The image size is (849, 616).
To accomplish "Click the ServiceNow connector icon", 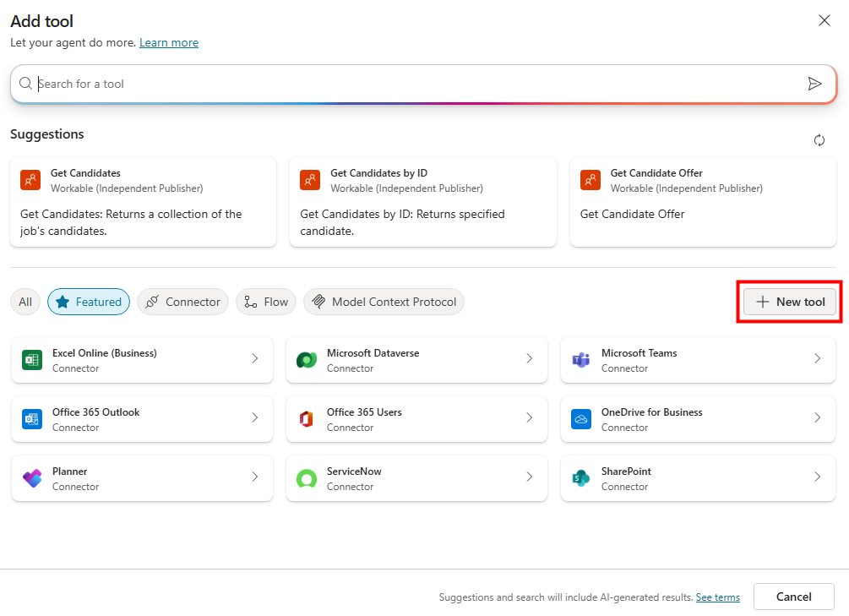I will [307, 478].
